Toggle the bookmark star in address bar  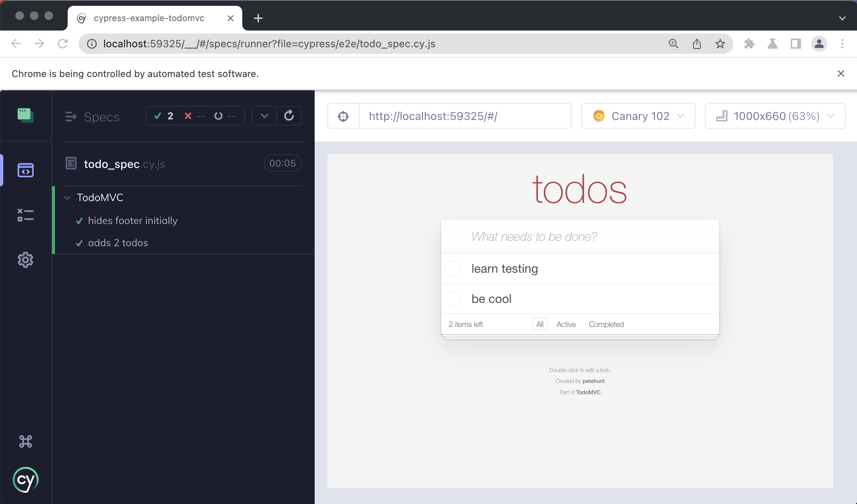(719, 44)
